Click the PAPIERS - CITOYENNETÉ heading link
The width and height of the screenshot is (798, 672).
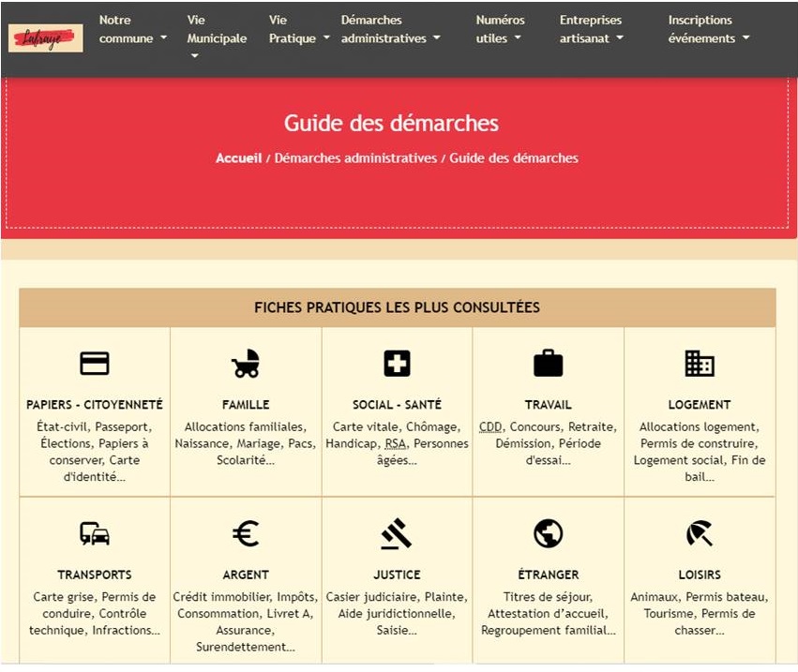[95, 405]
